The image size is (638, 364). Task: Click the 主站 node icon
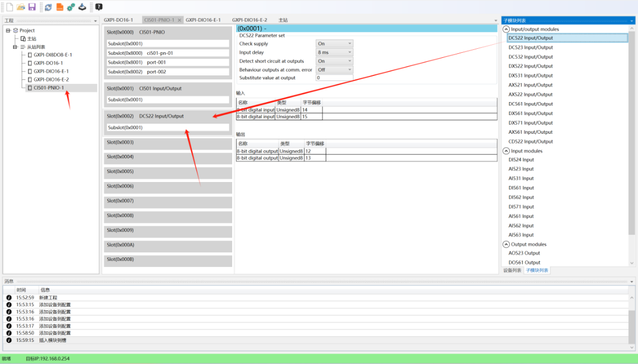[23, 39]
